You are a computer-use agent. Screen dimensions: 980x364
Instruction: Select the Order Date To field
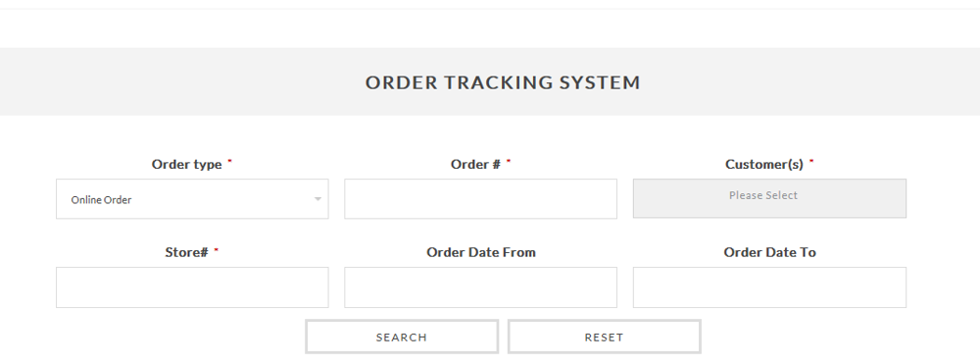click(x=769, y=287)
